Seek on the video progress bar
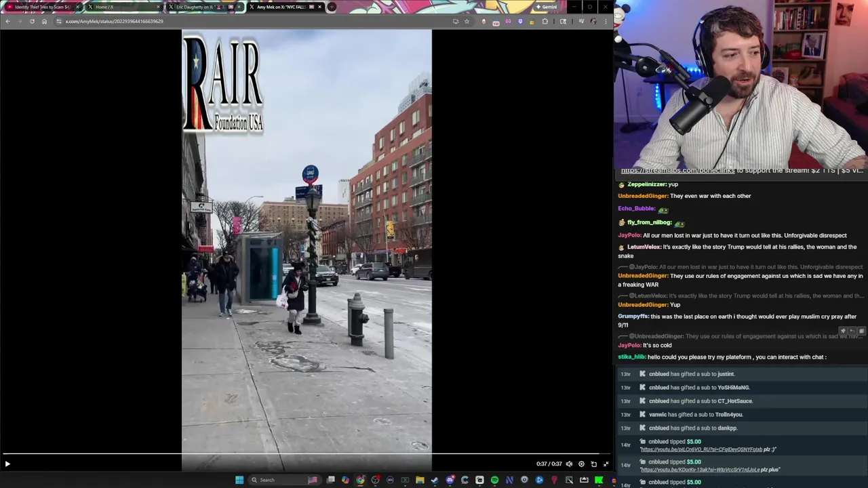The image size is (868, 488). [x=307, y=454]
